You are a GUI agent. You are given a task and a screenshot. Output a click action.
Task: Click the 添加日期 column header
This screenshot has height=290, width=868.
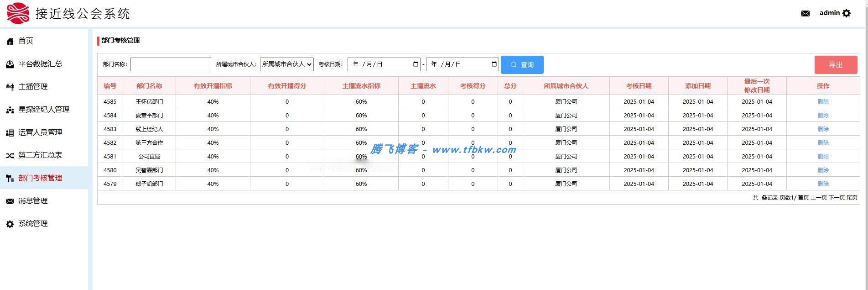click(698, 86)
